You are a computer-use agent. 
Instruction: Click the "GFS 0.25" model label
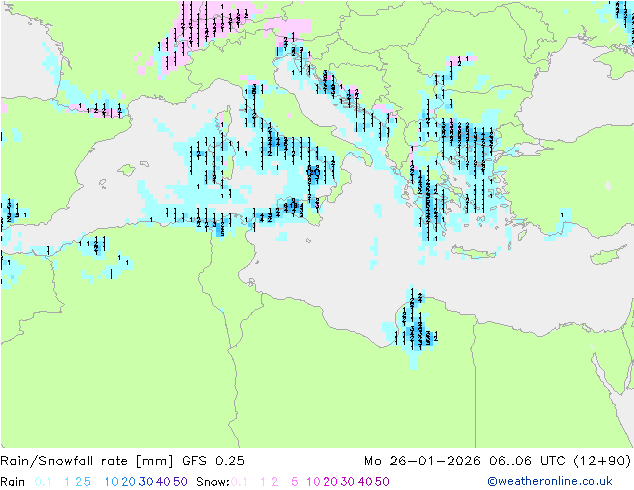click(x=213, y=461)
